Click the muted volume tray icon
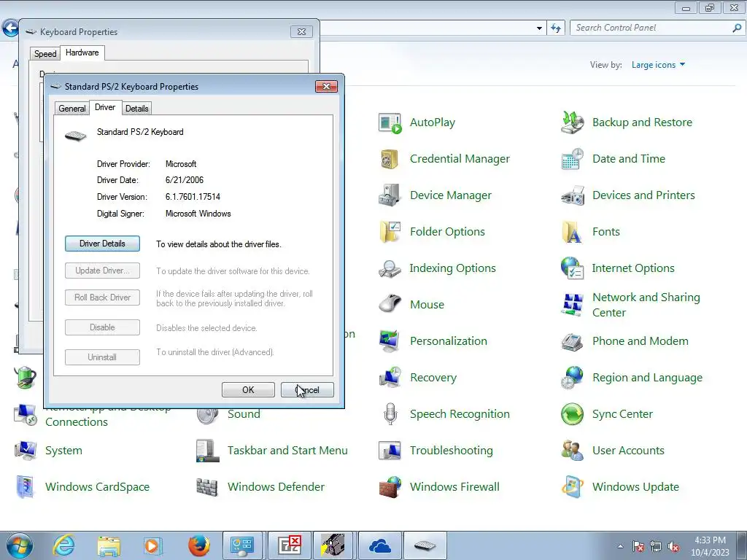The height and width of the screenshot is (560, 747). coord(673,547)
